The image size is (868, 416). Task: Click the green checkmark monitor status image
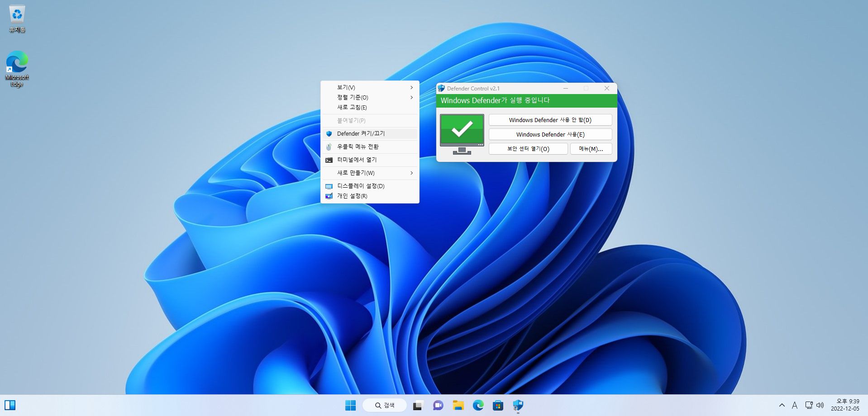point(462,134)
